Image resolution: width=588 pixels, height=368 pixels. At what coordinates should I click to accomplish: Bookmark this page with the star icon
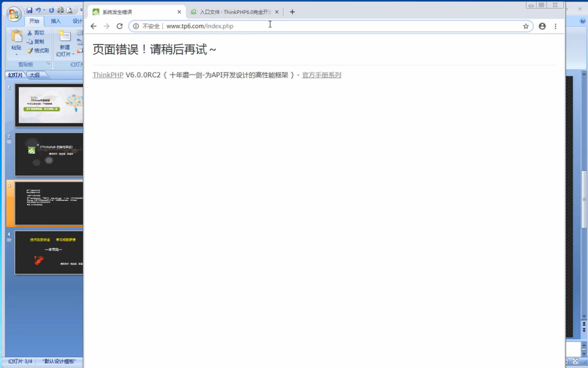[x=526, y=26]
